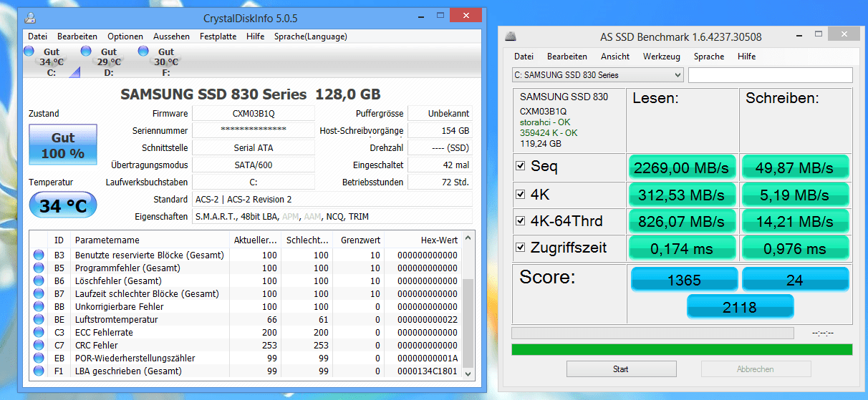Open Ansicht menu in AS SSD Benchmark
This screenshot has width=868, height=400.
(x=615, y=57)
